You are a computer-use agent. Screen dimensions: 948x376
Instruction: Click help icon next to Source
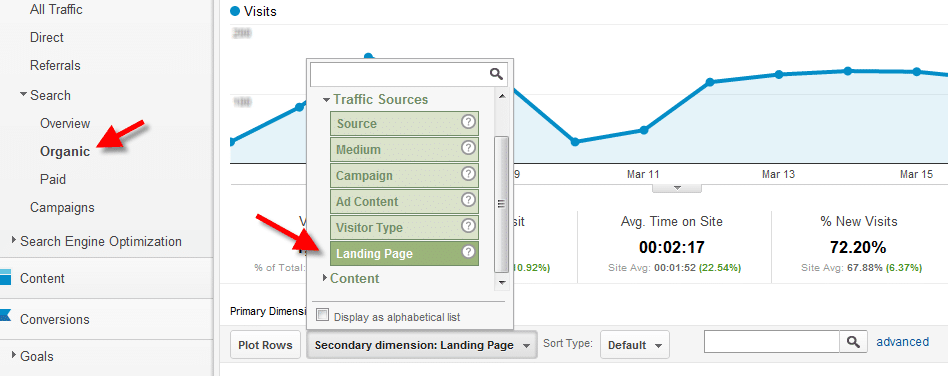tap(468, 123)
